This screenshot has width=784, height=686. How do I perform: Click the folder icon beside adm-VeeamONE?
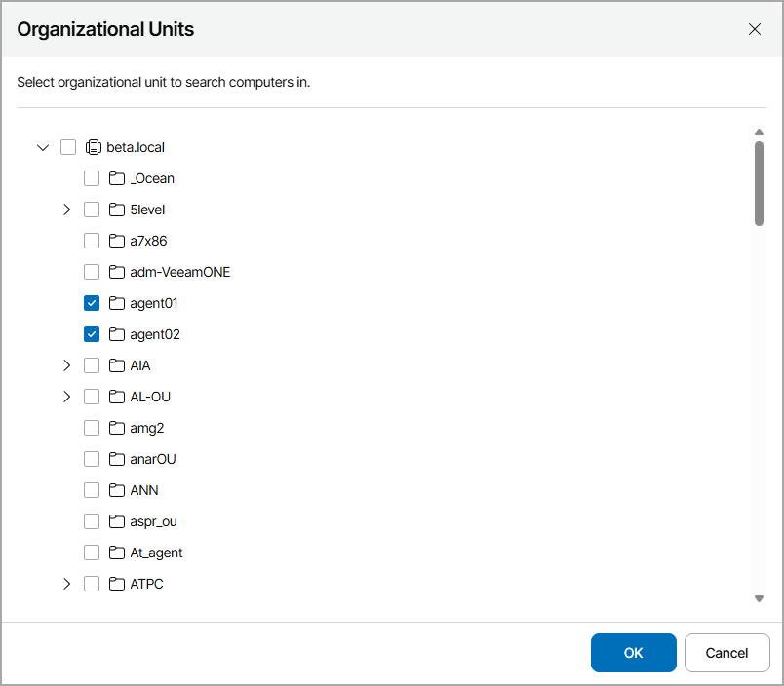(x=116, y=272)
